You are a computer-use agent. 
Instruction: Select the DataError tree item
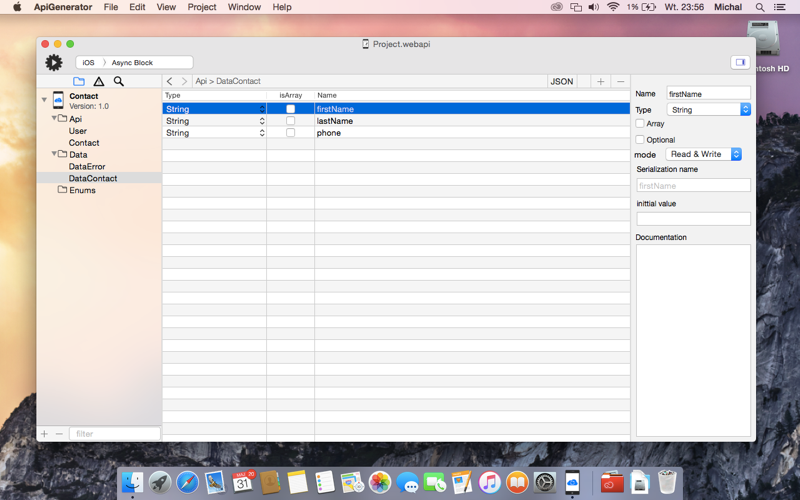tap(87, 166)
